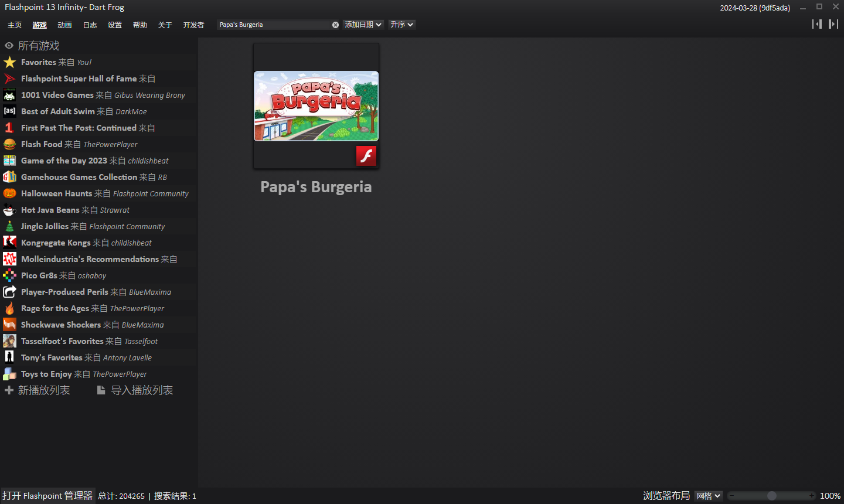844x504 pixels.
Task: Click the Pico Gr8s playlist icon
Action: (9, 275)
